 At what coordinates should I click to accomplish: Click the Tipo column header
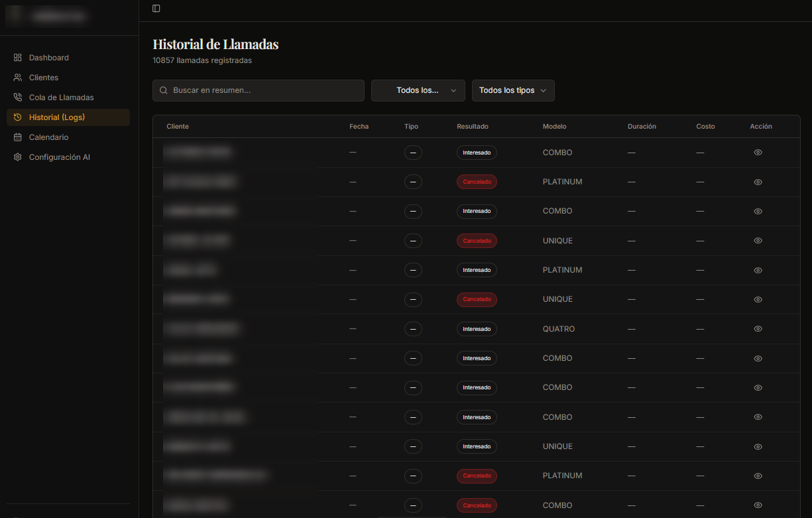click(x=412, y=126)
